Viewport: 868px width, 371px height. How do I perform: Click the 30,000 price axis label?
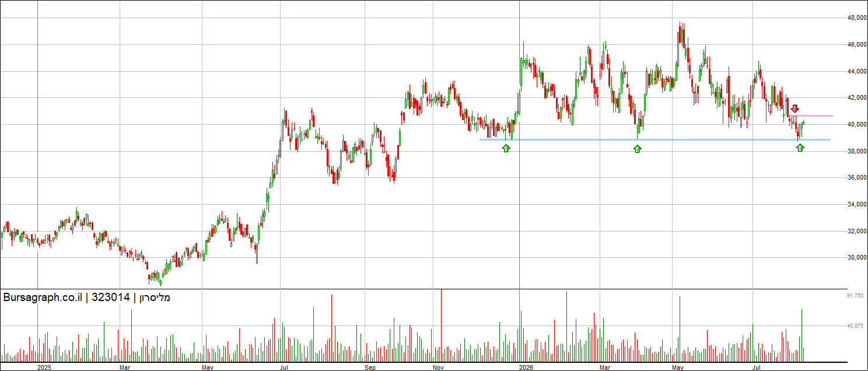coord(856,257)
